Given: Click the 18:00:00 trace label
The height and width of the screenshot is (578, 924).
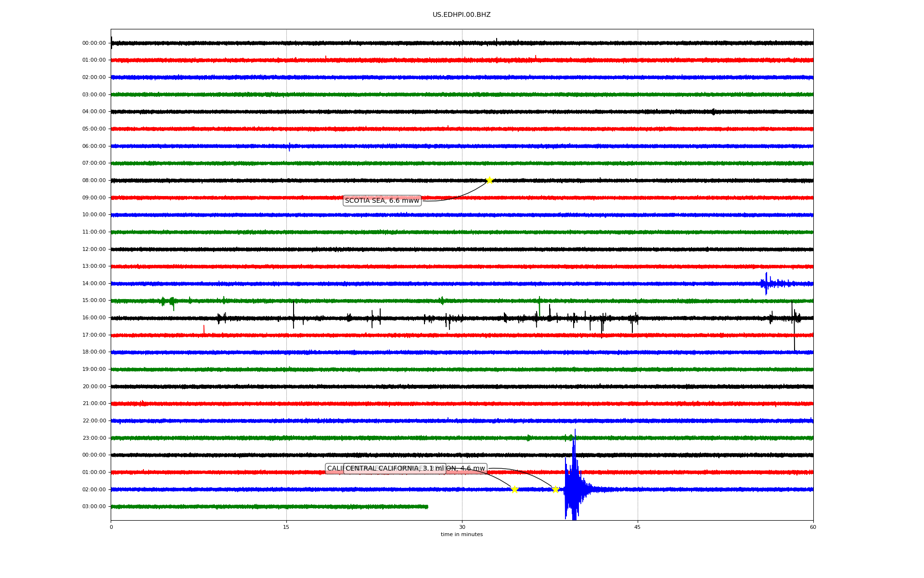Looking at the screenshot, I should [94, 352].
